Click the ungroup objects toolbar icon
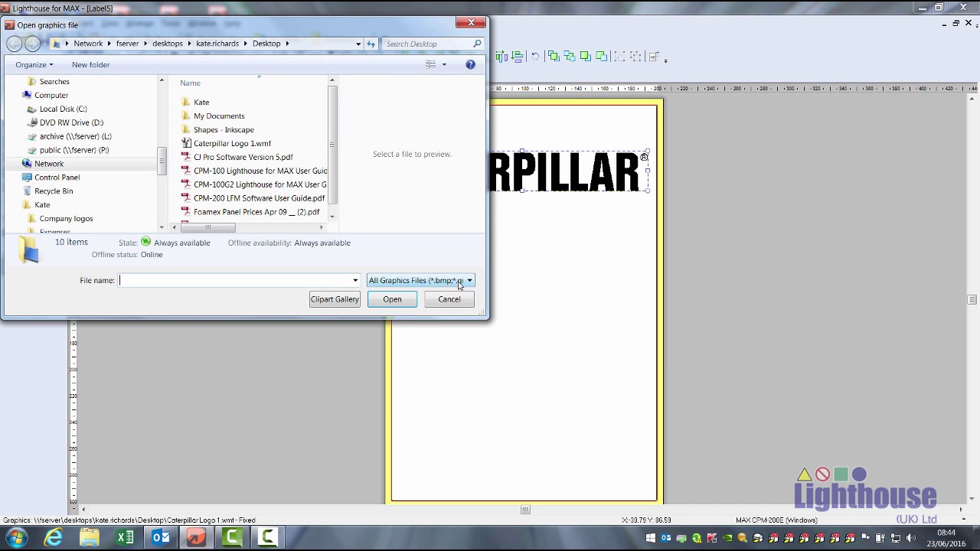The height and width of the screenshot is (551, 980). pos(635,57)
